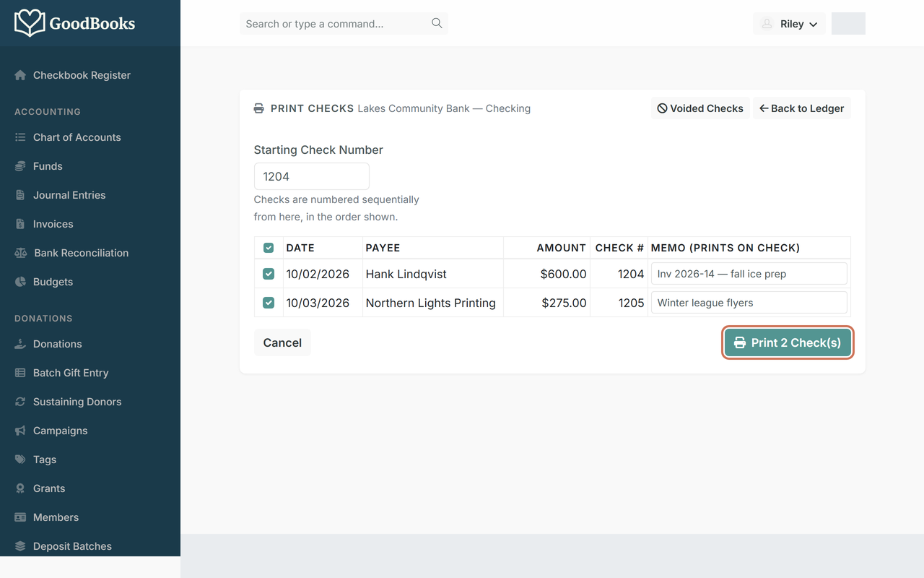Select Batch Gift Entry in sidebar
Image resolution: width=924 pixels, height=578 pixels.
click(90, 373)
